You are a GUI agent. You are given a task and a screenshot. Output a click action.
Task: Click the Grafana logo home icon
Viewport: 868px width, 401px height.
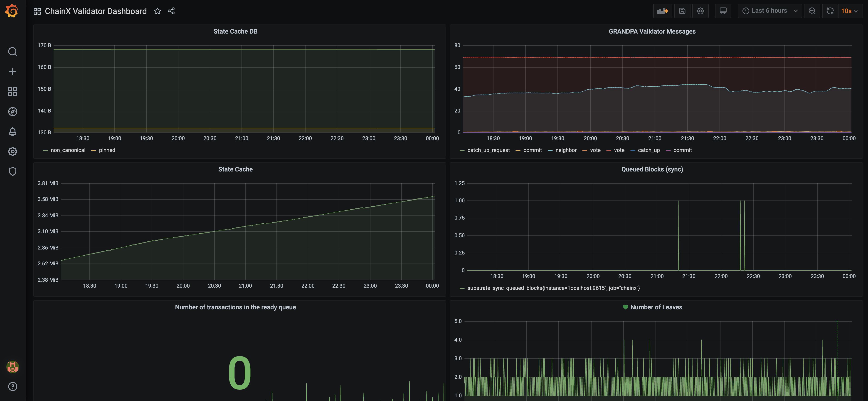pyautogui.click(x=12, y=11)
